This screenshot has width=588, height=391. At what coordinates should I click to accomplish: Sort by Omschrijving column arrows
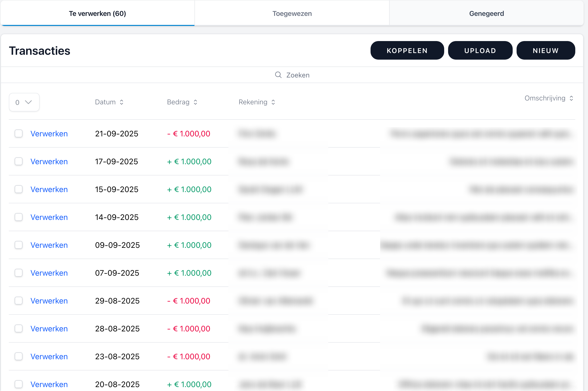571,98
